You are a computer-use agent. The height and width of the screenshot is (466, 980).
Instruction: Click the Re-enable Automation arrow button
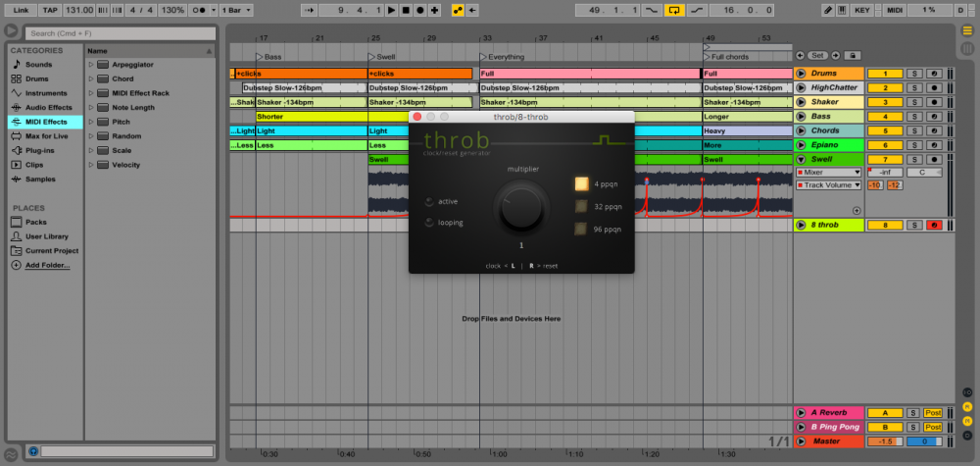[x=472, y=10]
